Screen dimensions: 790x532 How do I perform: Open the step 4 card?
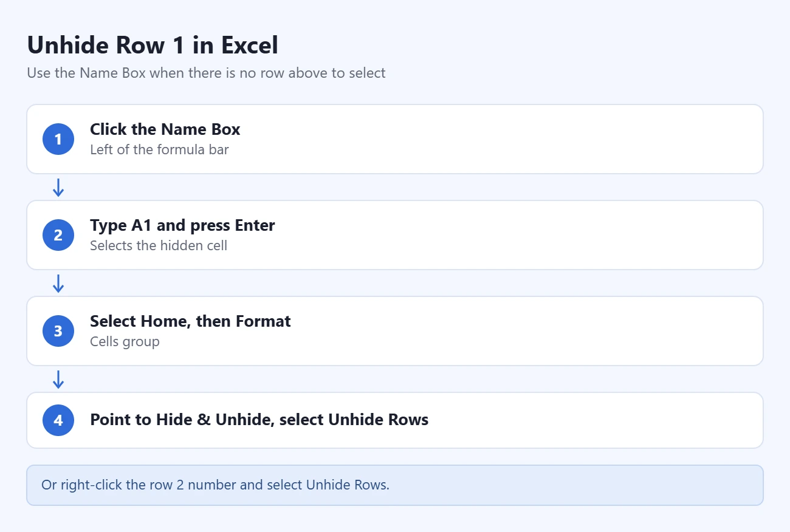[x=395, y=420]
